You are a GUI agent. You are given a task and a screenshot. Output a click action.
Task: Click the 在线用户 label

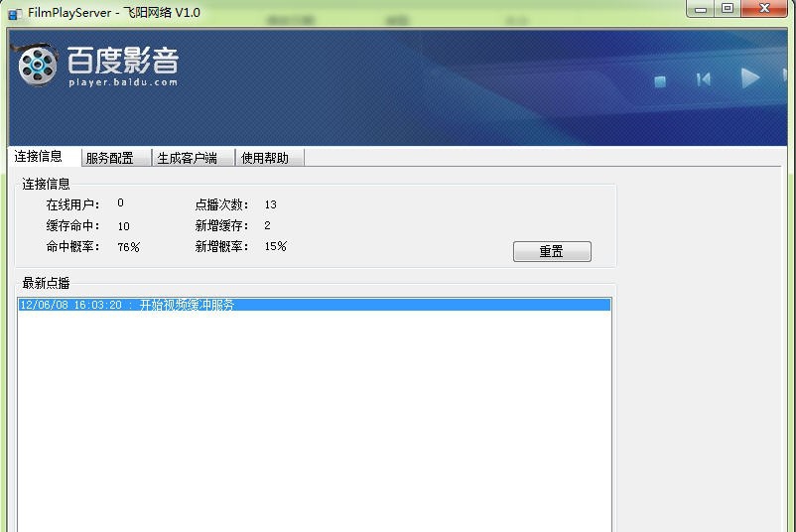point(73,204)
